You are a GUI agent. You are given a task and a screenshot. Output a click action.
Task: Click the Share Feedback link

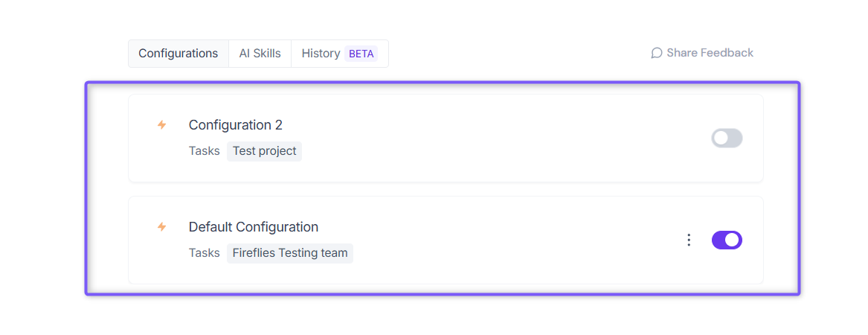point(702,53)
